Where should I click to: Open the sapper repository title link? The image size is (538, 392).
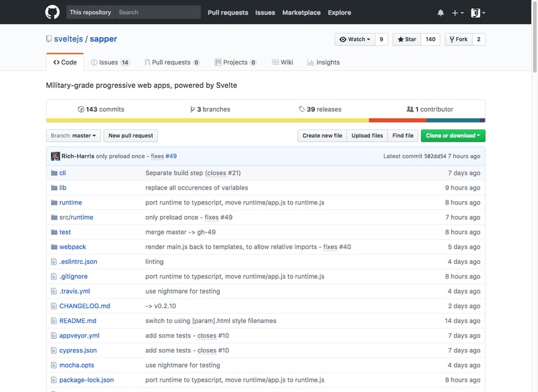[103, 39]
